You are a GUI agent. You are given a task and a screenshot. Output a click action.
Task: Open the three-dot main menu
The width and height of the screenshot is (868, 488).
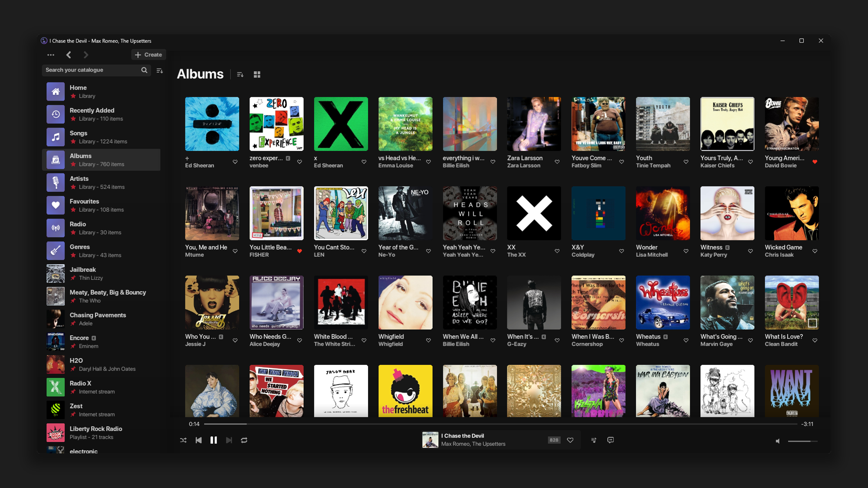click(x=51, y=55)
